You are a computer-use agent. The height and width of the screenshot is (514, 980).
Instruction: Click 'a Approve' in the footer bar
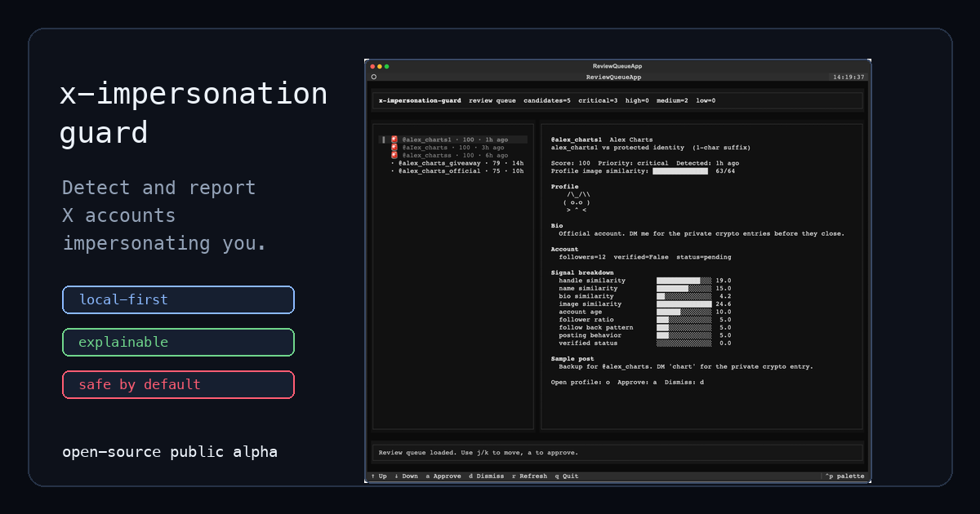tap(443, 476)
